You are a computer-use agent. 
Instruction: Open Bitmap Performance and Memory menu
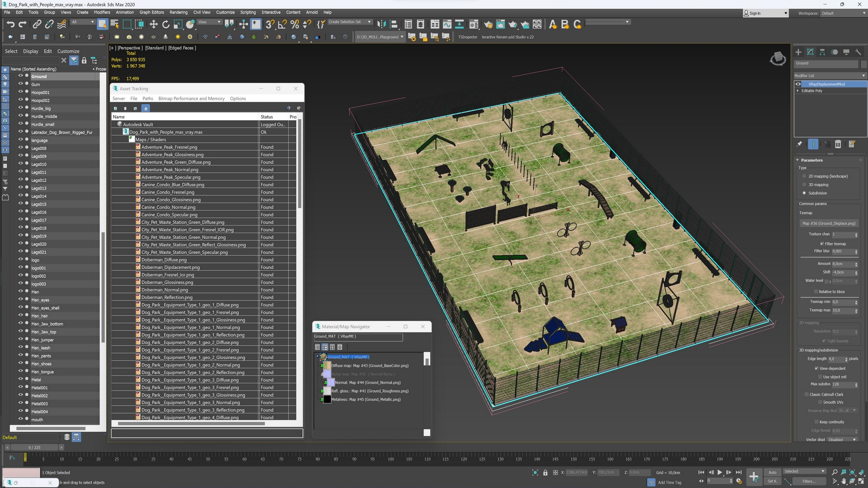tap(191, 99)
